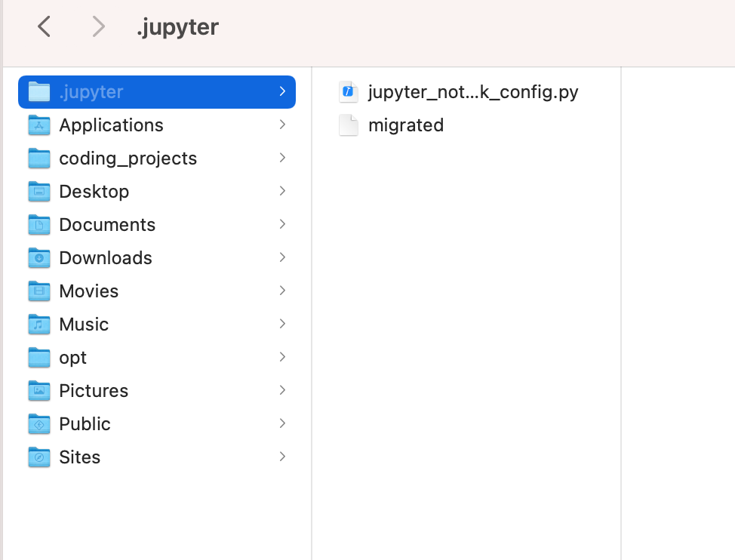Image resolution: width=735 pixels, height=560 pixels.
Task: Select the Downloads folder name
Action: 106,258
